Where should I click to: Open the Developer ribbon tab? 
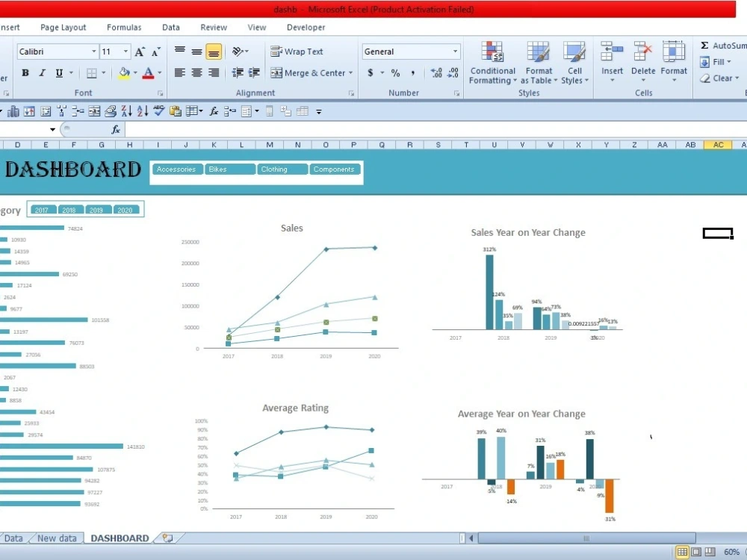[x=306, y=28]
